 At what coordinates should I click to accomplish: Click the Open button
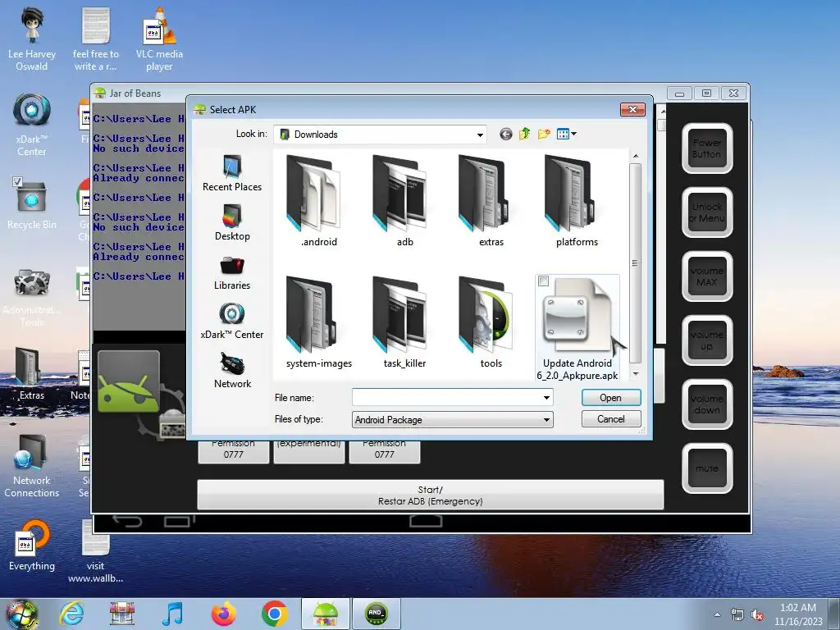pos(610,398)
